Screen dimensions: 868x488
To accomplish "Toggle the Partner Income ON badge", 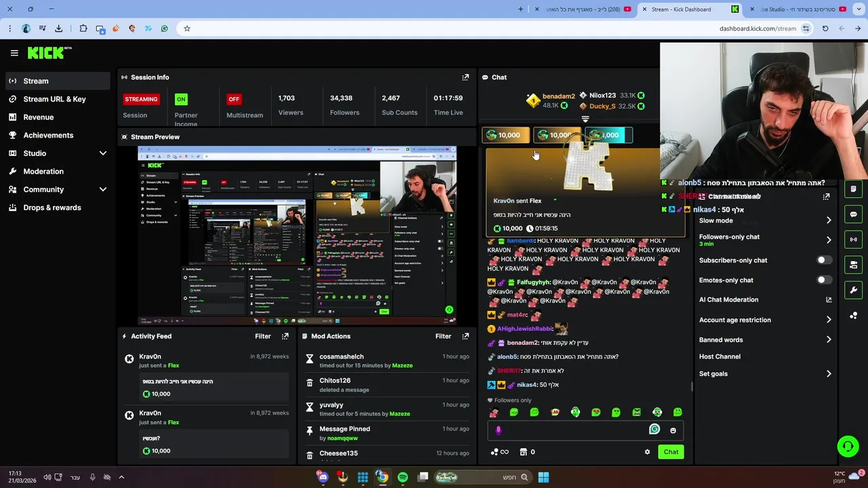I will [x=181, y=99].
